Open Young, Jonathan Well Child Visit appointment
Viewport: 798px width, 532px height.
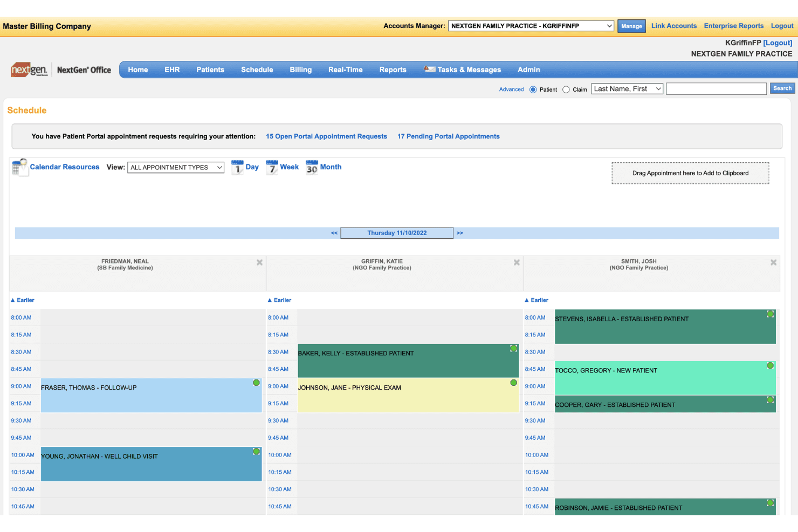pyautogui.click(x=152, y=464)
